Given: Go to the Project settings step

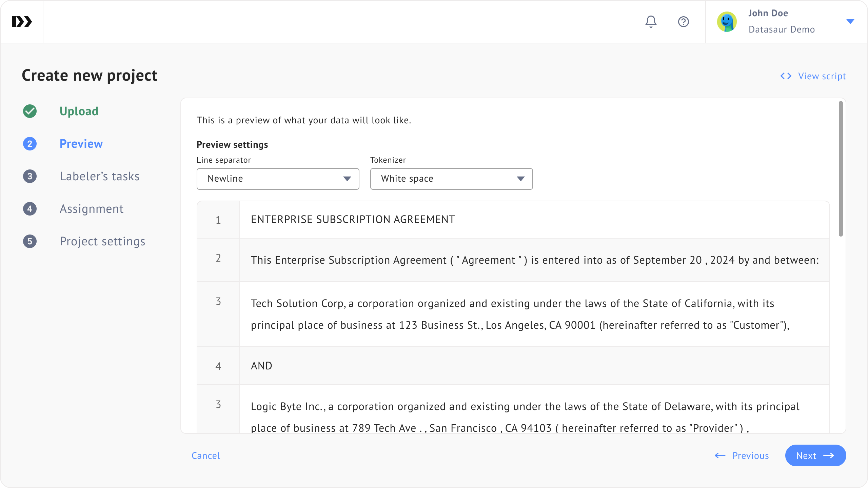Looking at the screenshot, I should pos(102,241).
